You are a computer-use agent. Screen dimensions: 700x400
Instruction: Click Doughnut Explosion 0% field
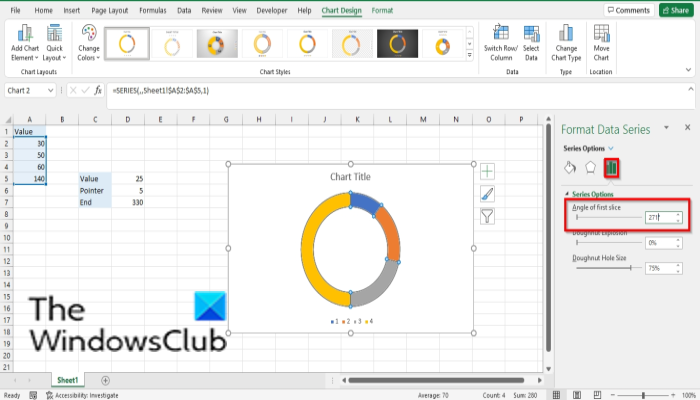coord(663,243)
